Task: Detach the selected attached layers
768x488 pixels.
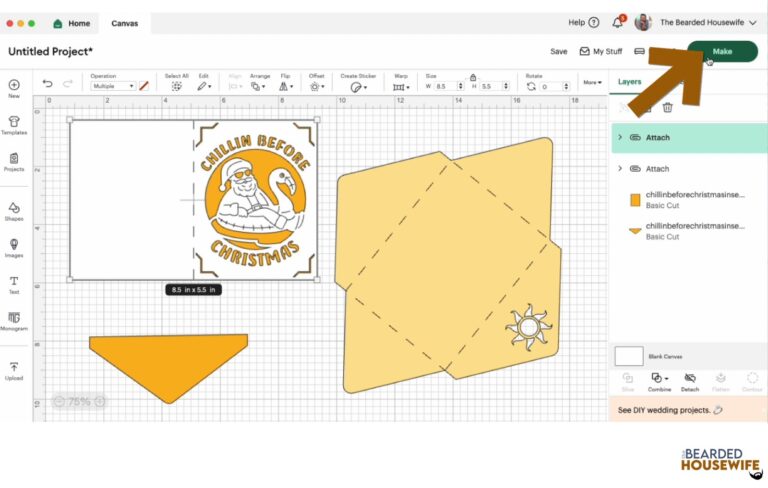Action: [x=690, y=382]
